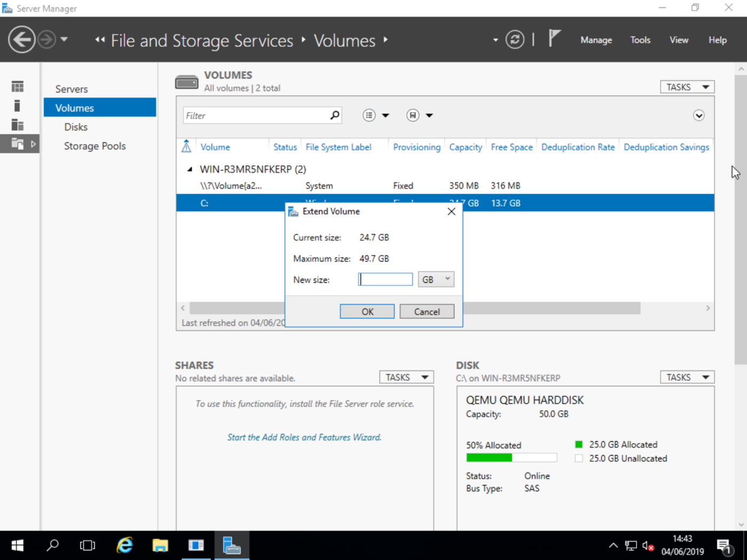Select the Local Server sidebar icon
Image resolution: width=747 pixels, height=560 pixels.
click(x=17, y=106)
